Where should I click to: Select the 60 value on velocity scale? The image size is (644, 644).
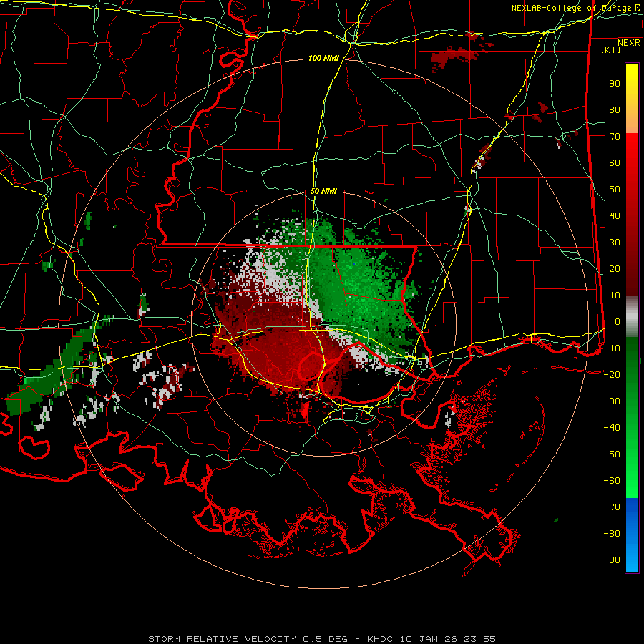pyautogui.click(x=615, y=163)
